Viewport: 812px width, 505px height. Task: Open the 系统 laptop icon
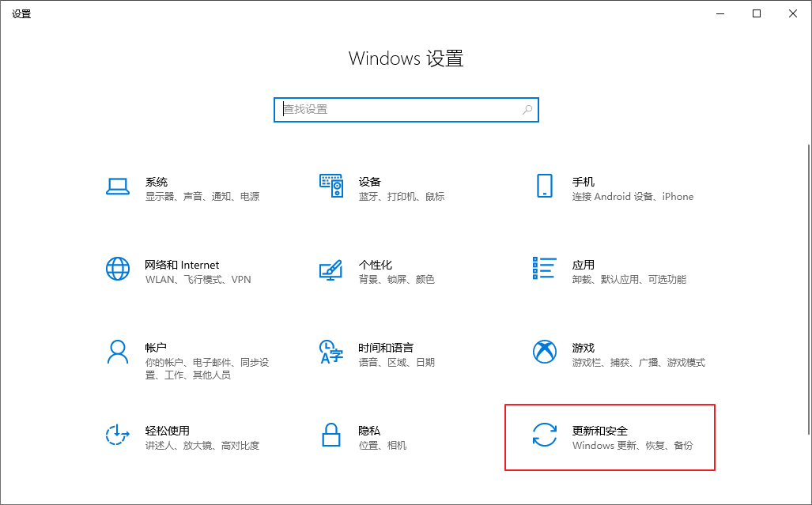[118, 187]
